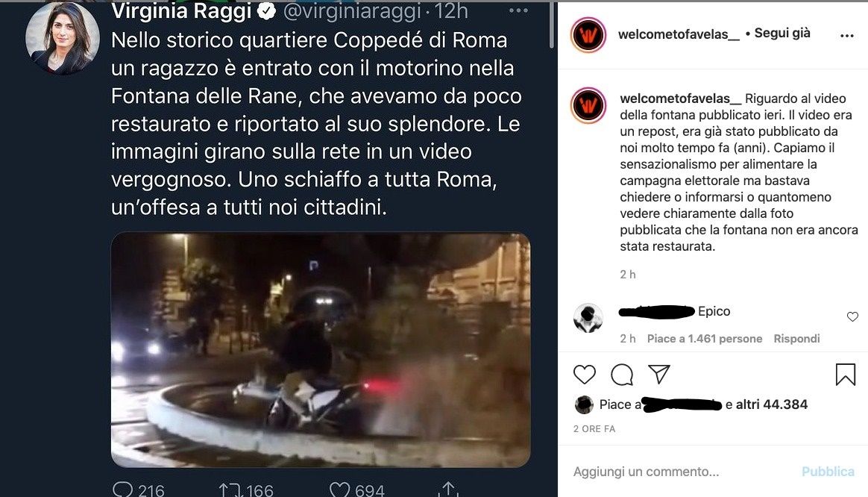Screen dimensions: 868x497
Task: Open Instagram post three-dots options menu
Action: 847,36
